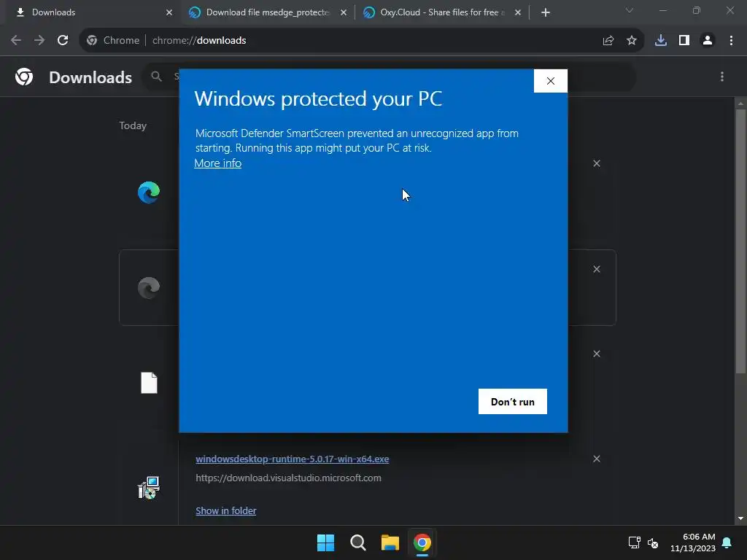
Task: Click the blank document file icon
Action: tap(149, 383)
